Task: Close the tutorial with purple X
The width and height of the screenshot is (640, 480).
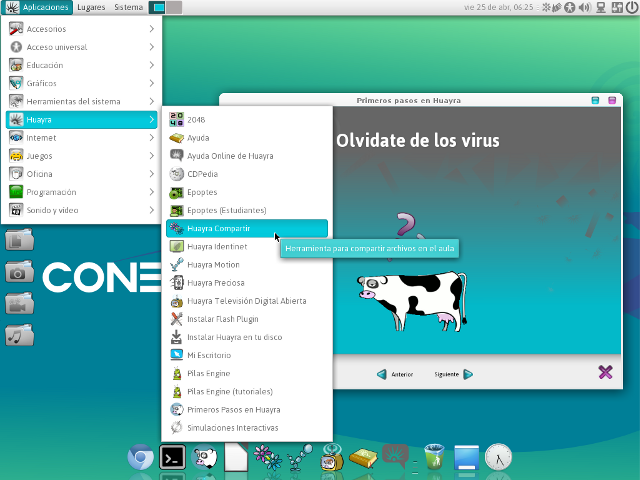Action: [605, 372]
